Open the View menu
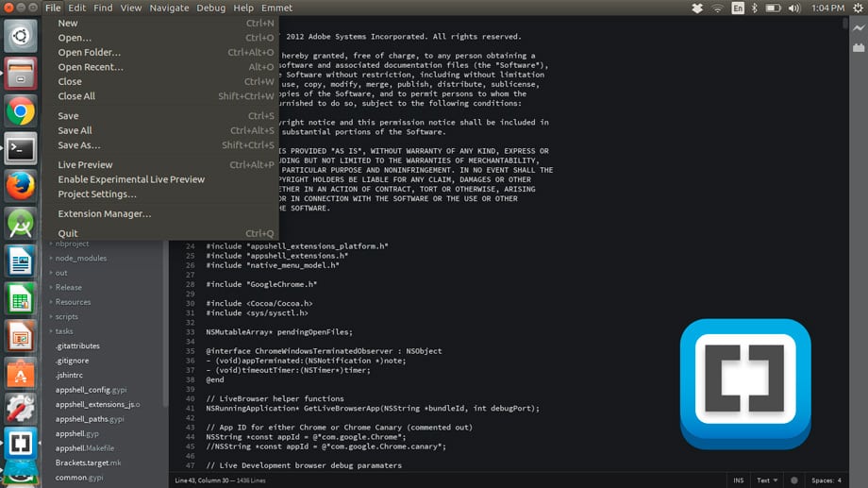 pyautogui.click(x=131, y=8)
